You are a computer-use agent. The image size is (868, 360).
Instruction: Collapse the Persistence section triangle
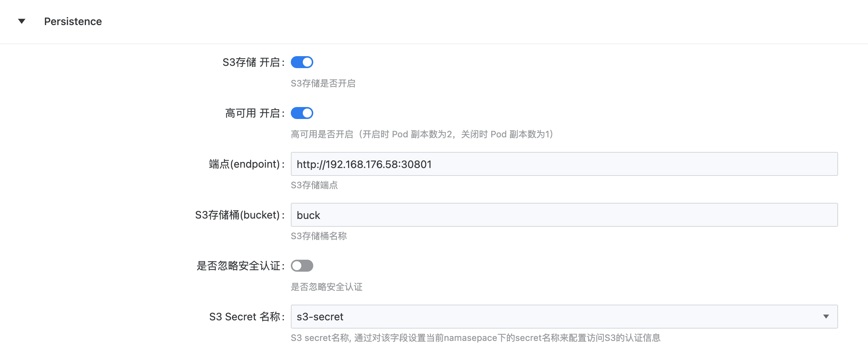point(22,21)
